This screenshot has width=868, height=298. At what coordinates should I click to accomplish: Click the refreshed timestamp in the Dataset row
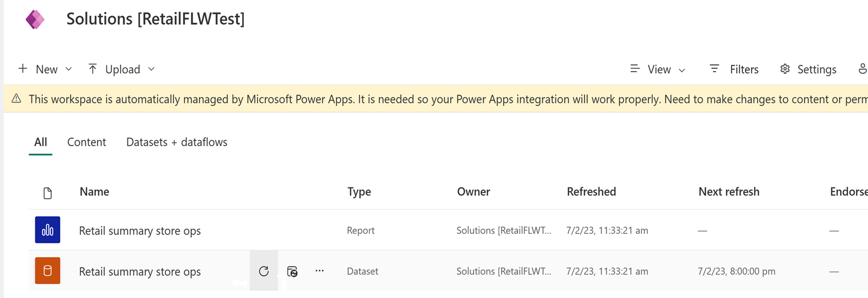coord(607,271)
